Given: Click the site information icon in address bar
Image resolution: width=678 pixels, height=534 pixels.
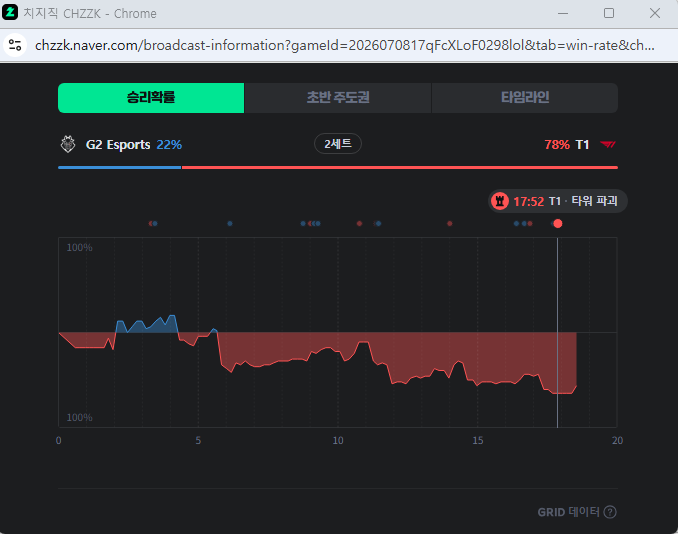Looking at the screenshot, I should [15, 45].
